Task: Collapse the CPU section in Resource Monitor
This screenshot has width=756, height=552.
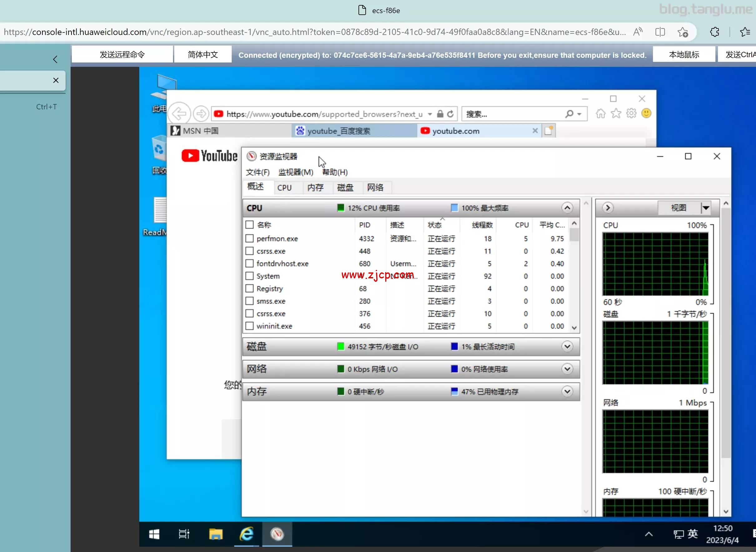Action: [567, 207]
